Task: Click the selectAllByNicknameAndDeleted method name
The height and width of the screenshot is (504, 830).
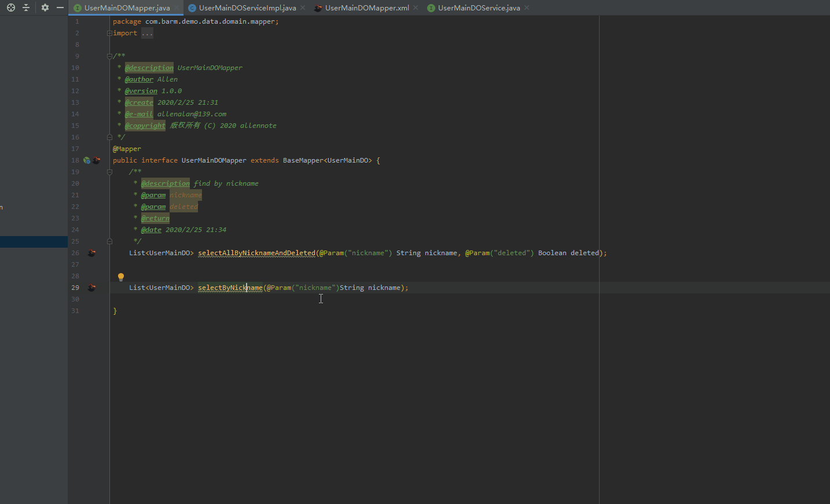Action: (256, 253)
